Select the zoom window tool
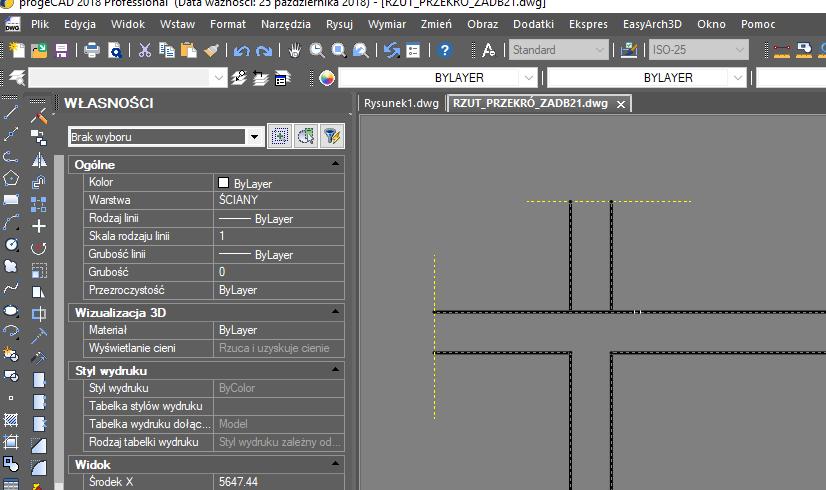Image resolution: width=826 pixels, height=490 pixels. (x=339, y=50)
